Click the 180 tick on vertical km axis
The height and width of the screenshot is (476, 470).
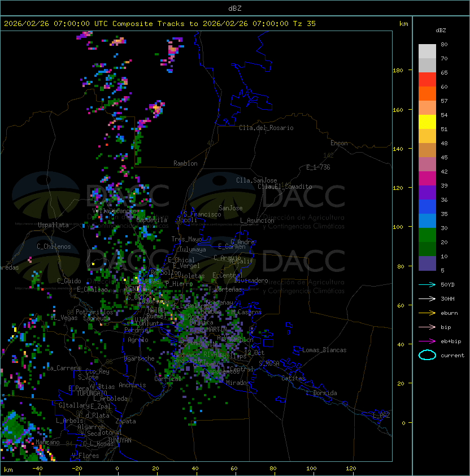pos(398,71)
